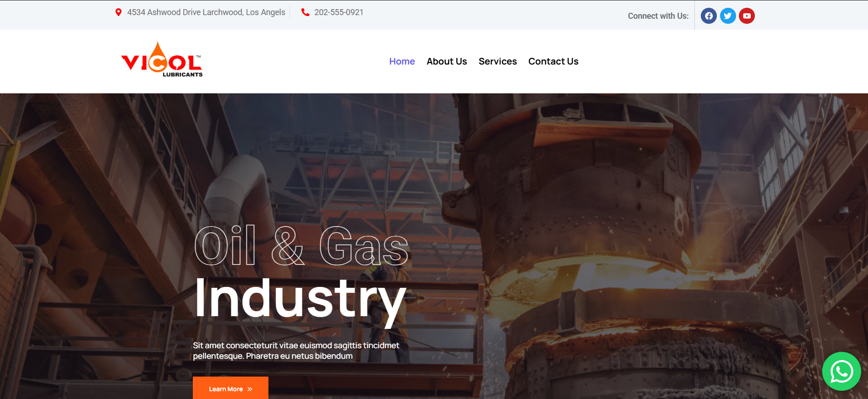The image size is (868, 399).
Task: Go to the Home menu item
Action: pyautogui.click(x=402, y=61)
